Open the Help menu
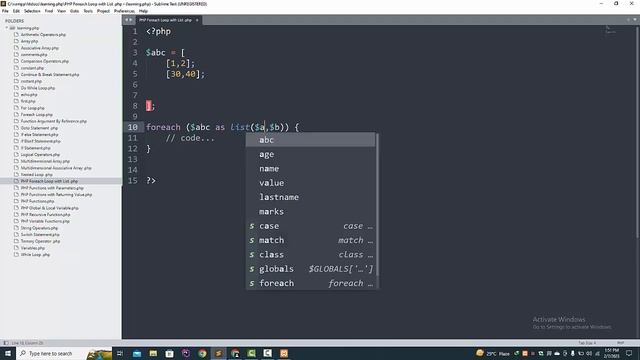This screenshot has width=640, height=360. [x=143, y=11]
